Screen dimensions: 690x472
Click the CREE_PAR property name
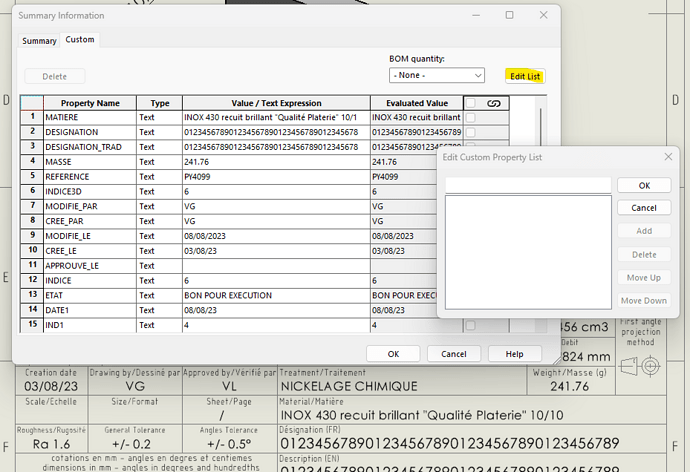[x=90, y=221]
